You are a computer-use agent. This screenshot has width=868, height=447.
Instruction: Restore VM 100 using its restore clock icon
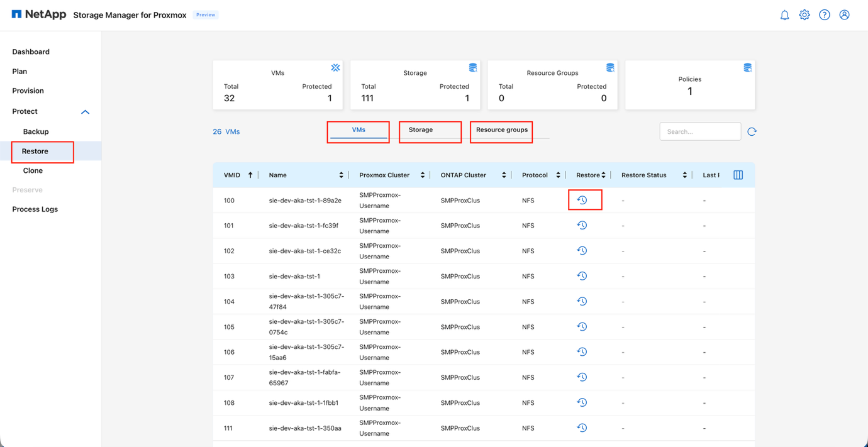pyautogui.click(x=582, y=200)
